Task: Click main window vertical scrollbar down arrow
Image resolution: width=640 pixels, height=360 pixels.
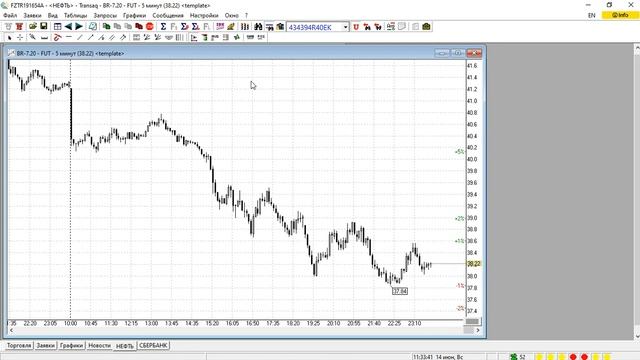Action: (637, 336)
